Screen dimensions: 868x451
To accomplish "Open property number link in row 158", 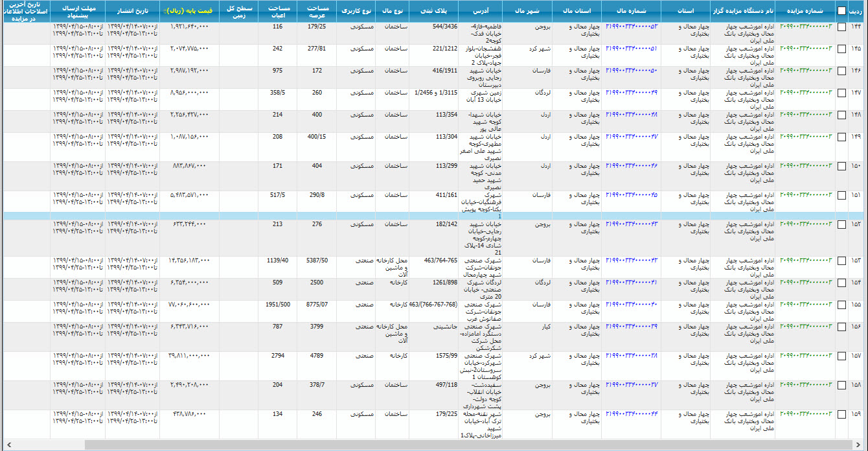I will 631,385.
